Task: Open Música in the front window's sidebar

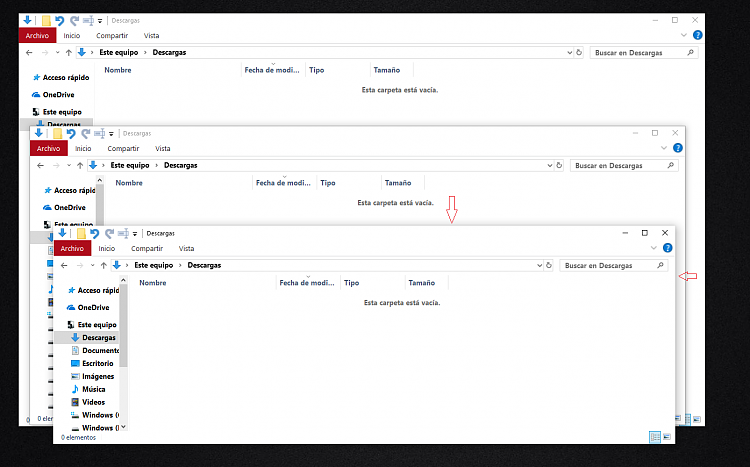Action: click(x=88, y=389)
